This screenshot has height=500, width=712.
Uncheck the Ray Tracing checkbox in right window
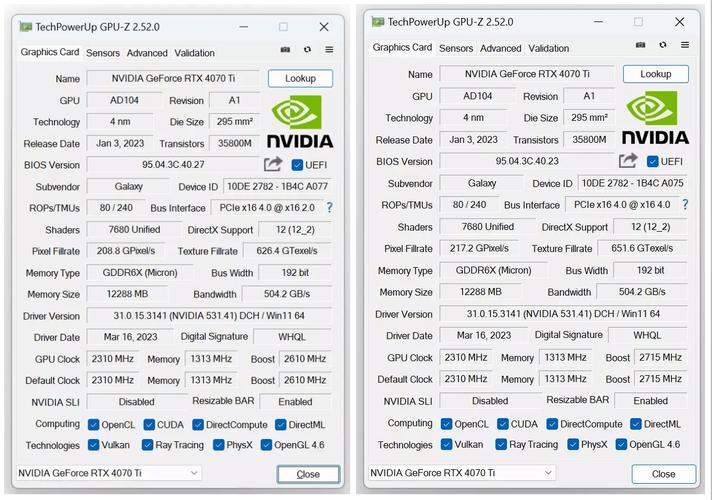pos(502,444)
